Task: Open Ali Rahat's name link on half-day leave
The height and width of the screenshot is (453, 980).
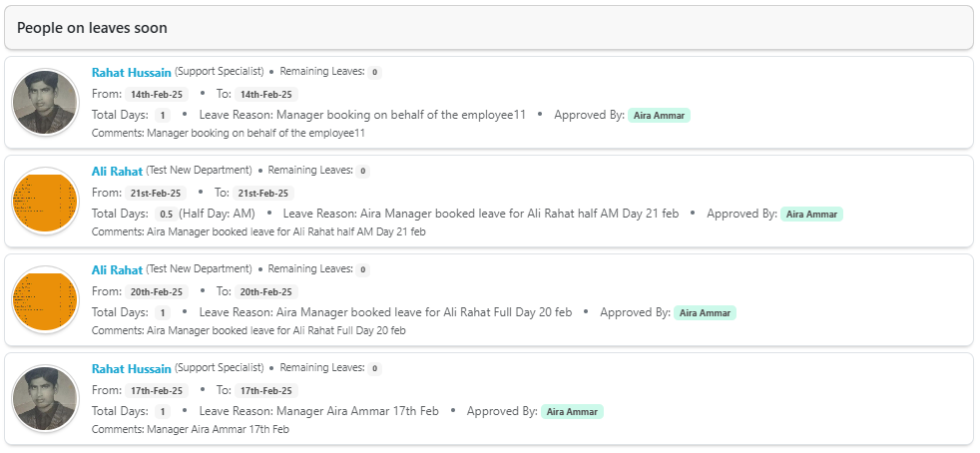Action: 117,171
